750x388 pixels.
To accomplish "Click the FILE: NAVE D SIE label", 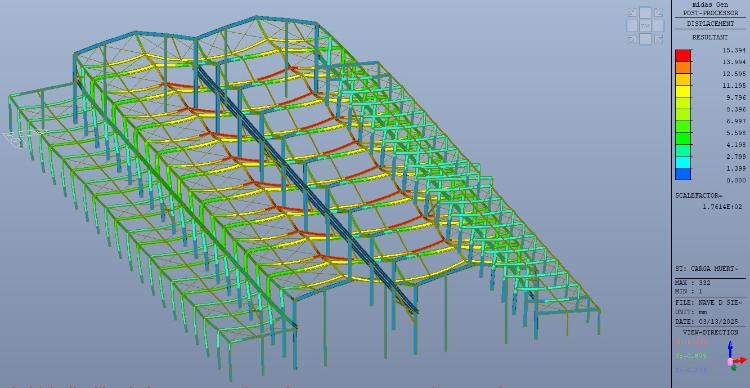I will pyautogui.click(x=709, y=302).
